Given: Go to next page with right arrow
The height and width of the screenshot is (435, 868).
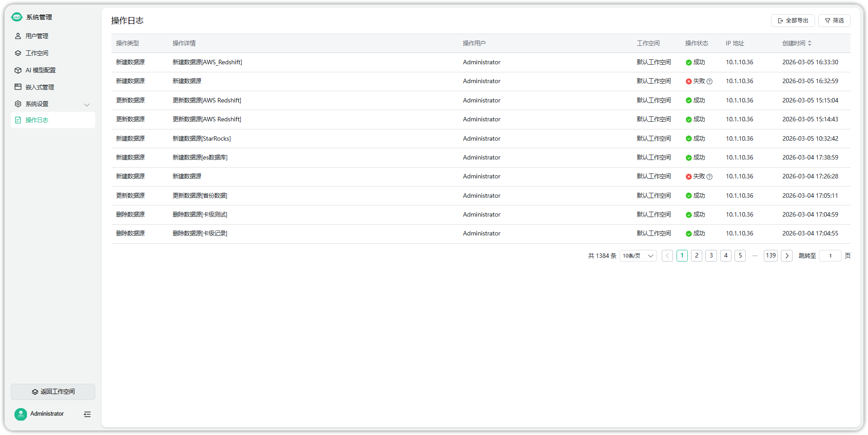Looking at the screenshot, I should point(786,256).
